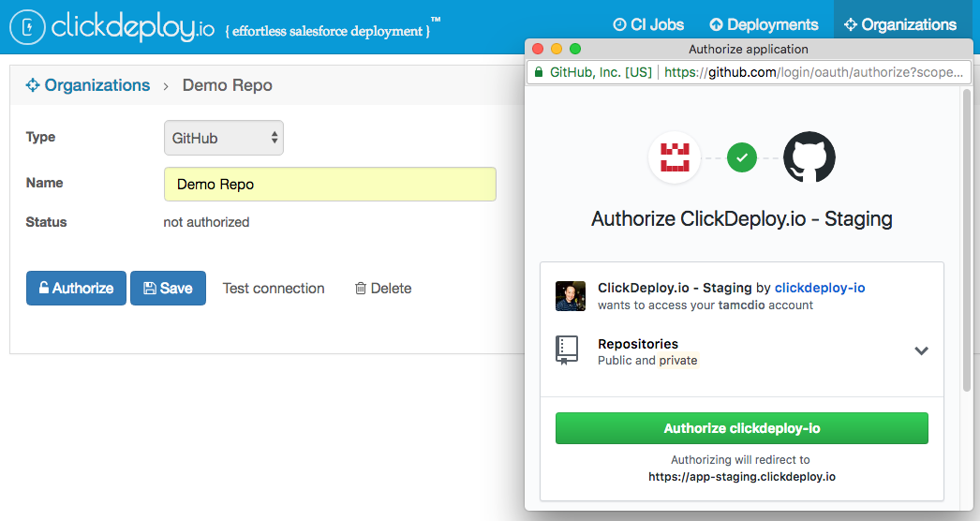Image resolution: width=980 pixels, height=521 pixels.
Task: Click the red ClickDeploy app logo
Action: (675, 157)
